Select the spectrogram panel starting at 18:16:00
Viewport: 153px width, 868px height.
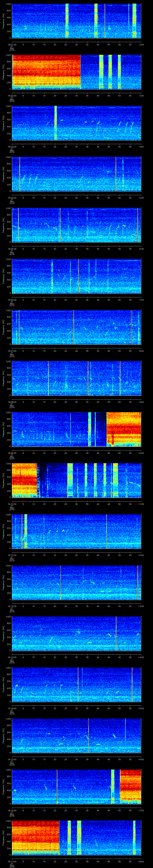(77, 787)
